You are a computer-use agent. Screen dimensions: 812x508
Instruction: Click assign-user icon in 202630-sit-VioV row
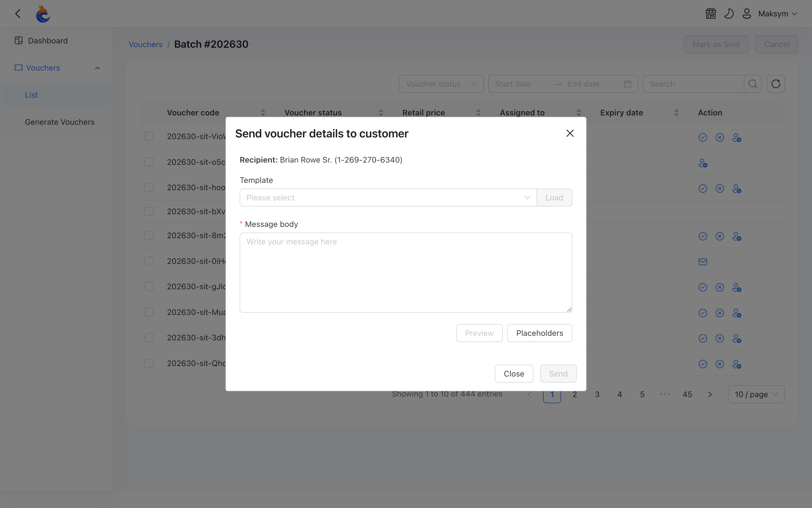pyautogui.click(x=737, y=138)
